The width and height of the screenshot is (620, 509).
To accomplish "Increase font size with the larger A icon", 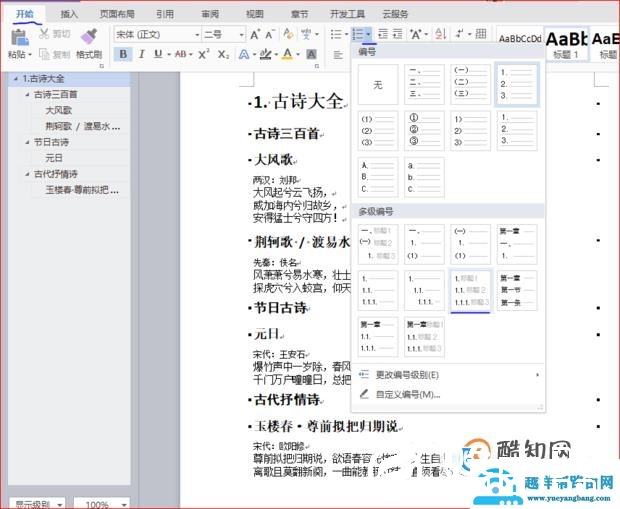I will coord(255,35).
